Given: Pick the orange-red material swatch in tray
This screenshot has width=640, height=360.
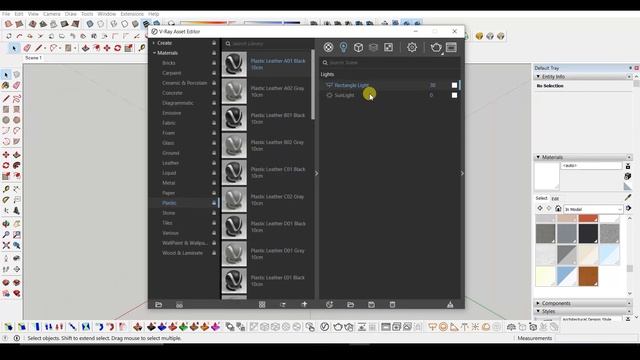Looking at the screenshot, I should pos(588,219).
